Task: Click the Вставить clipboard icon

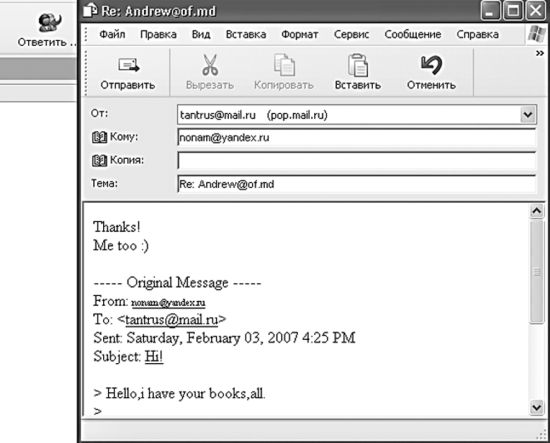Action: click(x=357, y=65)
